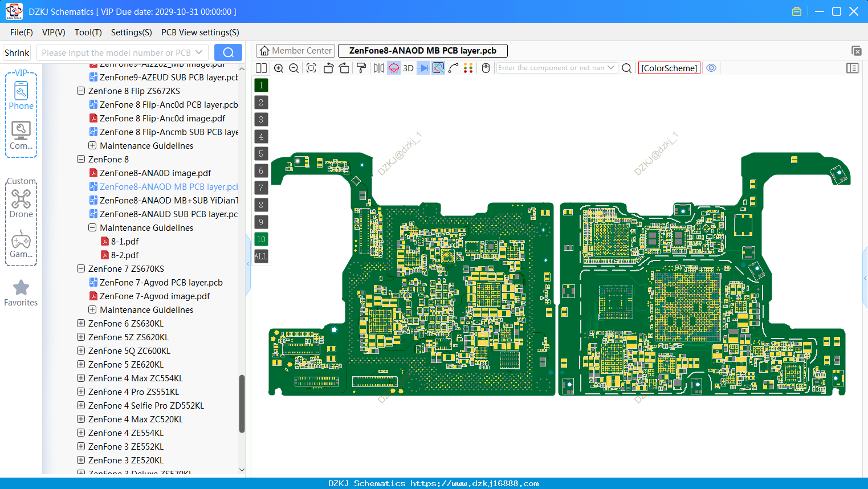This screenshot has width=868, height=489.
Task: Open www.dzkj16888.com link in status bar
Action: click(474, 483)
